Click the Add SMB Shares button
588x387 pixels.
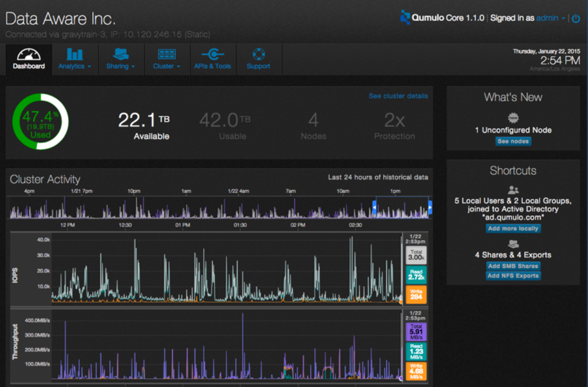[513, 266]
